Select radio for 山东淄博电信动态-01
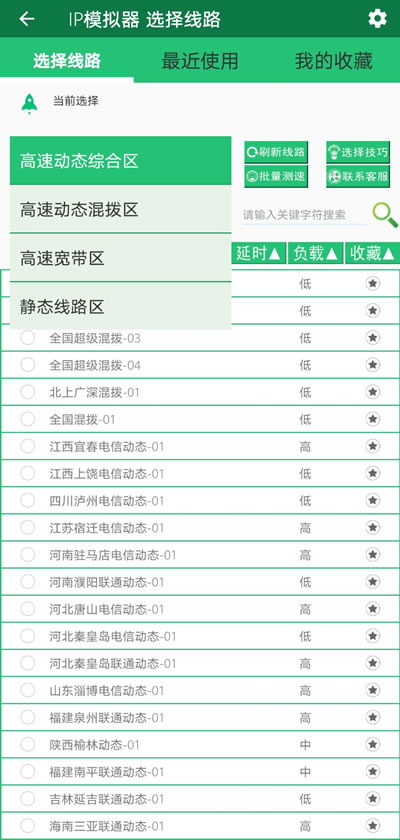The height and width of the screenshot is (840, 400). (x=27, y=690)
